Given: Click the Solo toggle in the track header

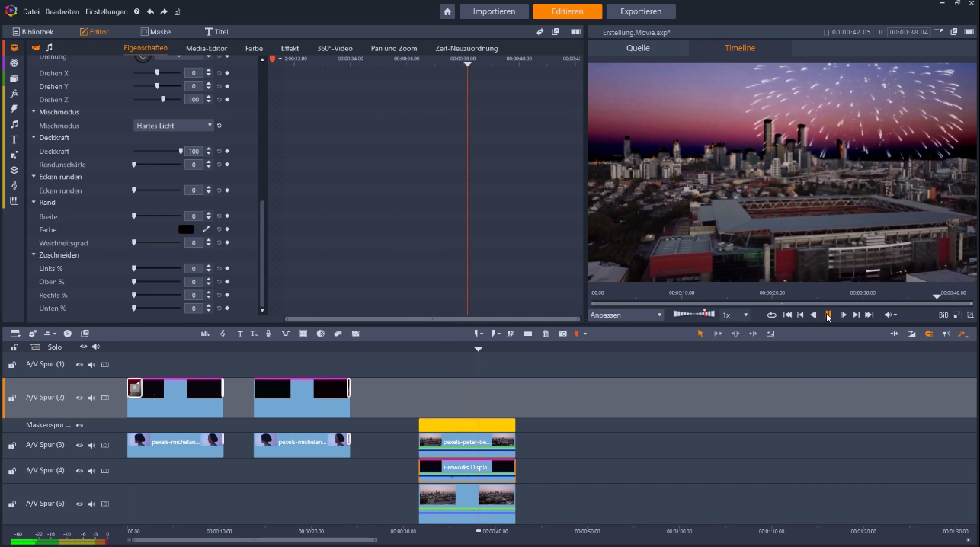Looking at the screenshot, I should [x=55, y=347].
